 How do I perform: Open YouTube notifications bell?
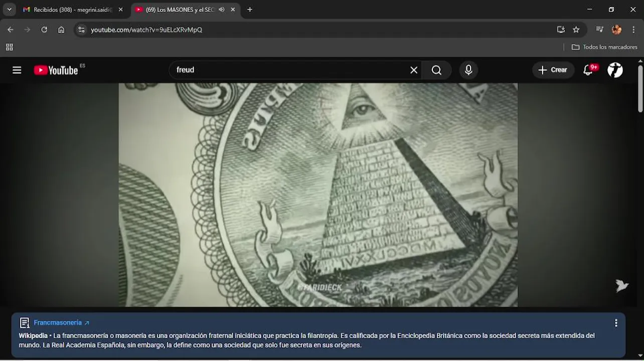(x=588, y=70)
